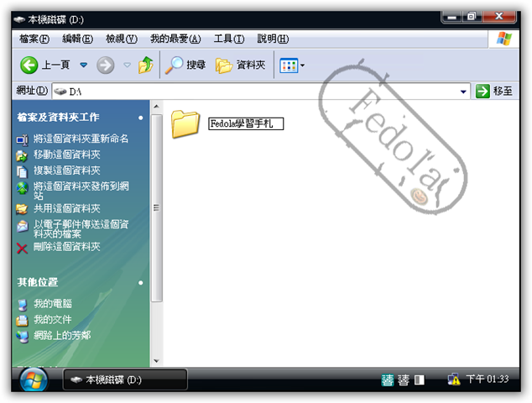This screenshot has height=403, width=532.
Task: Open the 檔案(F) menu
Action: 34,39
